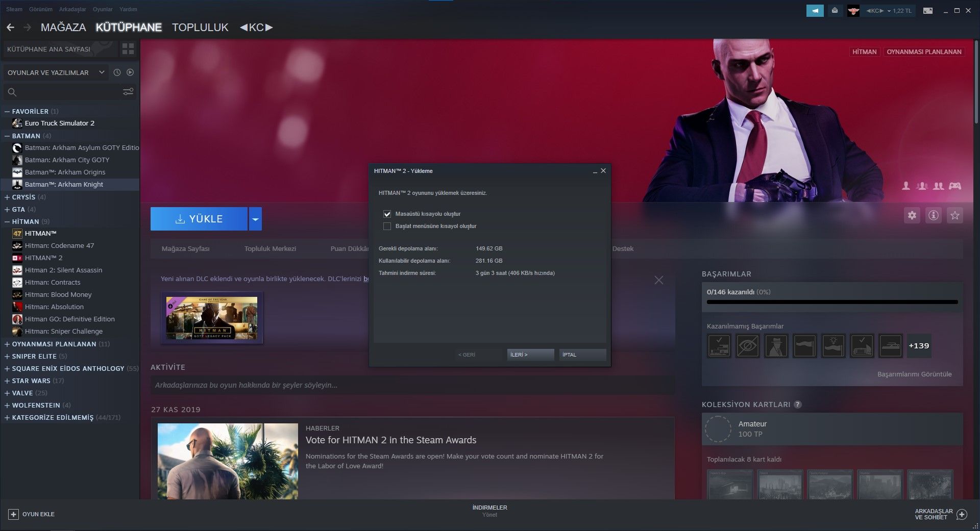Open the Oyunlar menu

pos(103,9)
